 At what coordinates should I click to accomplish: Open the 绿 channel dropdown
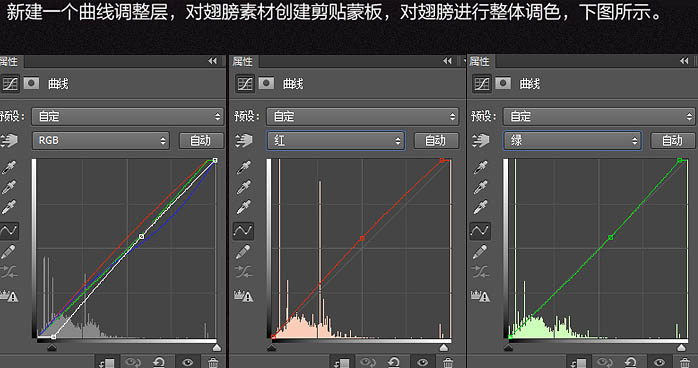[572, 141]
